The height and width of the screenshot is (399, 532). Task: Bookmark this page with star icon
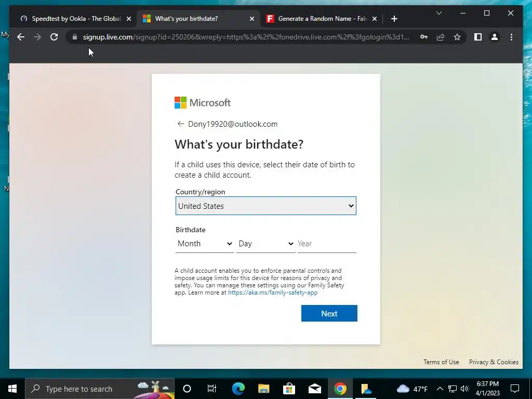pos(457,37)
